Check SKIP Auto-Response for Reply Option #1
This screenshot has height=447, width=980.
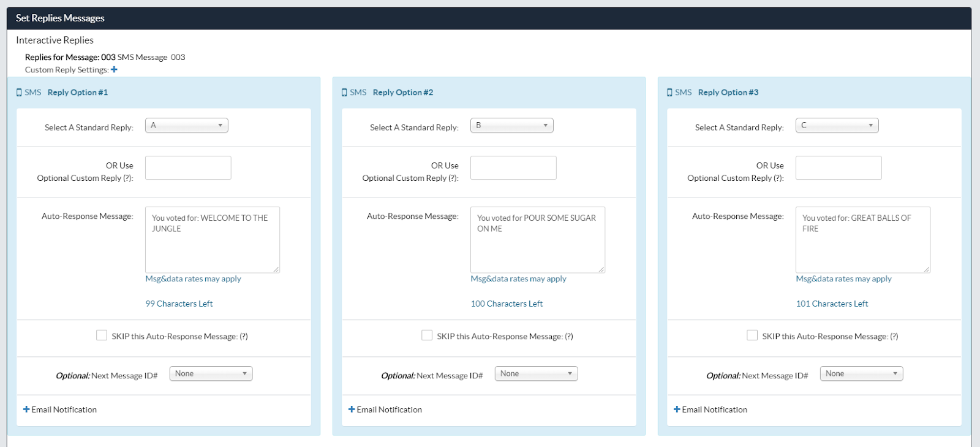102,335
